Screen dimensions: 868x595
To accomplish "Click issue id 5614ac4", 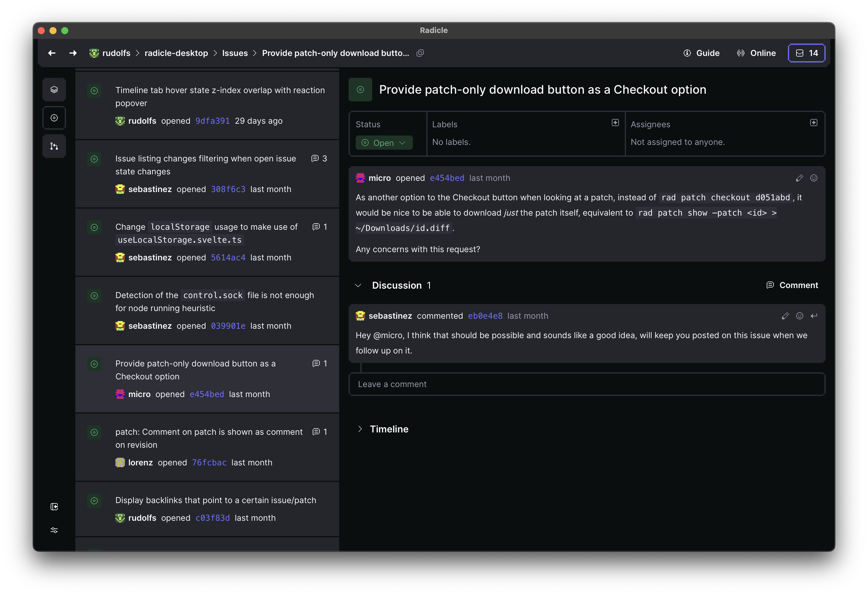I will click(228, 257).
